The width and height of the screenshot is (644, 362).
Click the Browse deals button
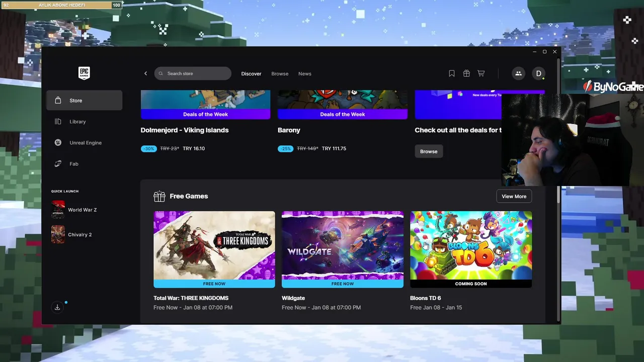(429, 151)
